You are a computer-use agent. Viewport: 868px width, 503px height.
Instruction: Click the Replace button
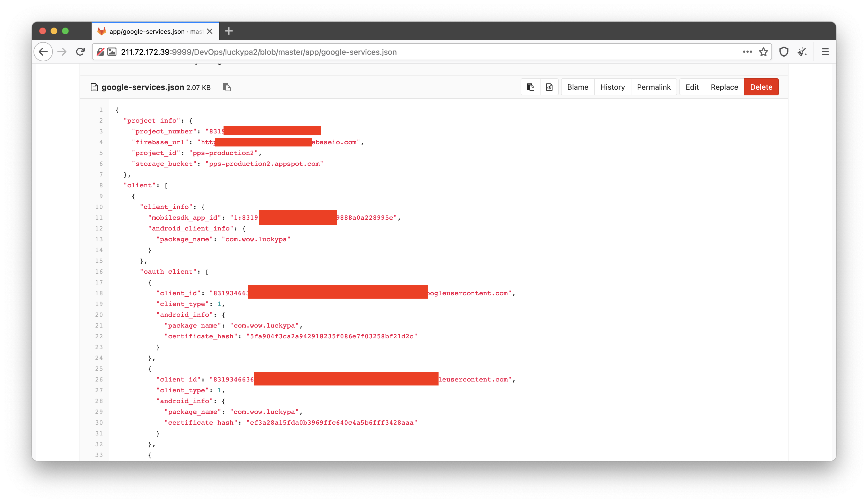click(x=724, y=87)
